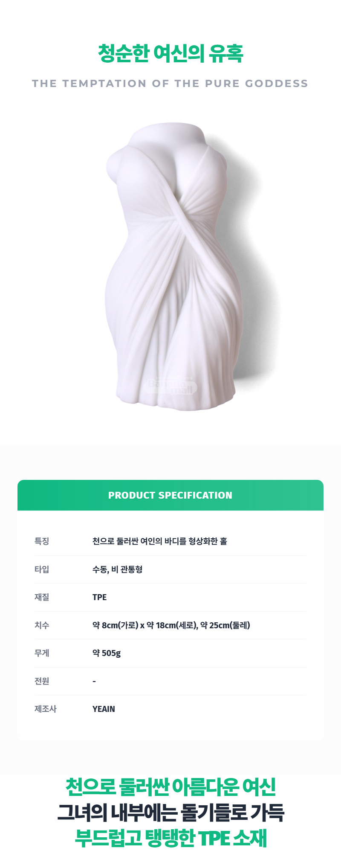Screen dimensions: 341x868
Task: Click the mall watermark logo on the photo
Action: 170,386
